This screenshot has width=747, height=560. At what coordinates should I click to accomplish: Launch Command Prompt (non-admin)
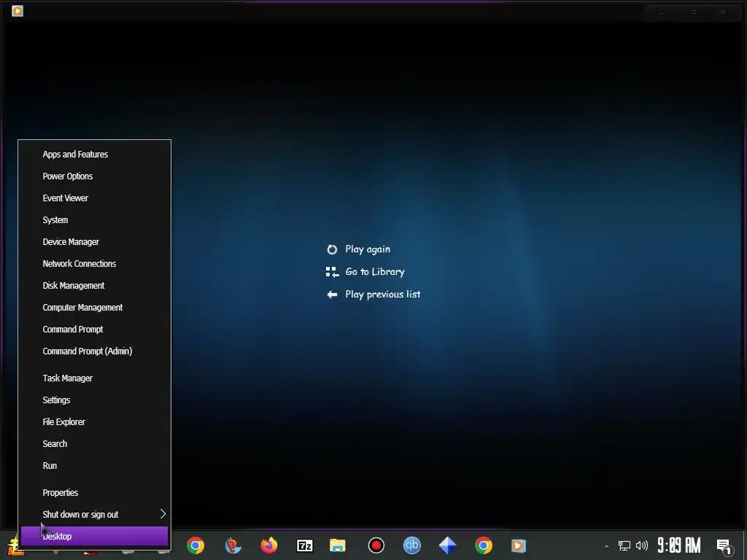(94, 330)
